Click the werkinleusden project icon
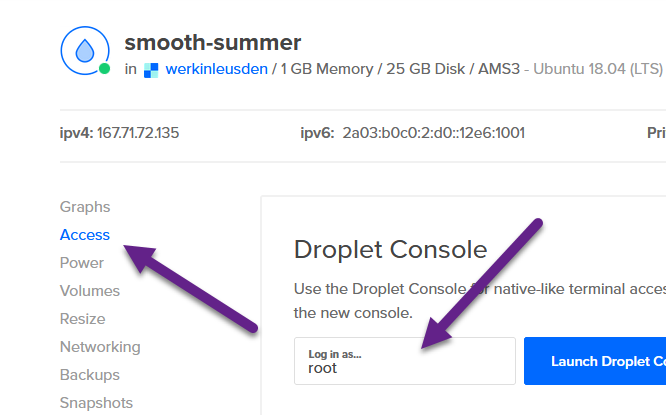 [151, 70]
